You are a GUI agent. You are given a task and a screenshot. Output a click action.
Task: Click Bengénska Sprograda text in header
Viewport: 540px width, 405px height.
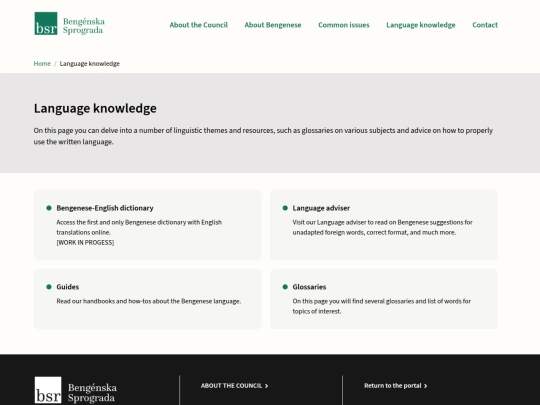click(84, 26)
